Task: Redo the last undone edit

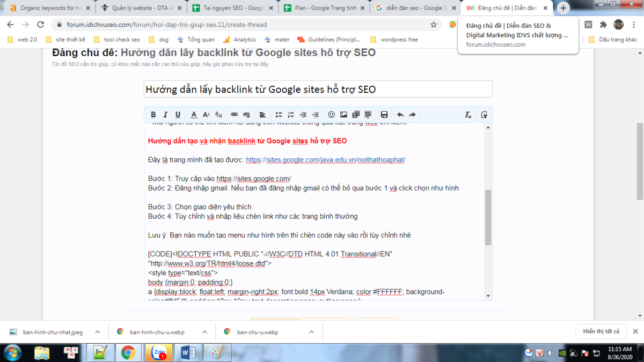Action: pos(413,115)
